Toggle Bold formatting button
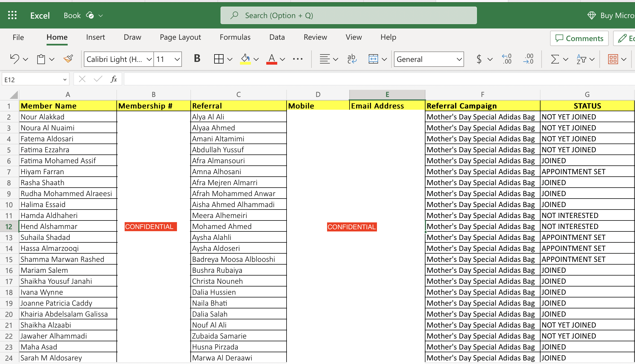The height and width of the screenshot is (364, 635). click(197, 58)
